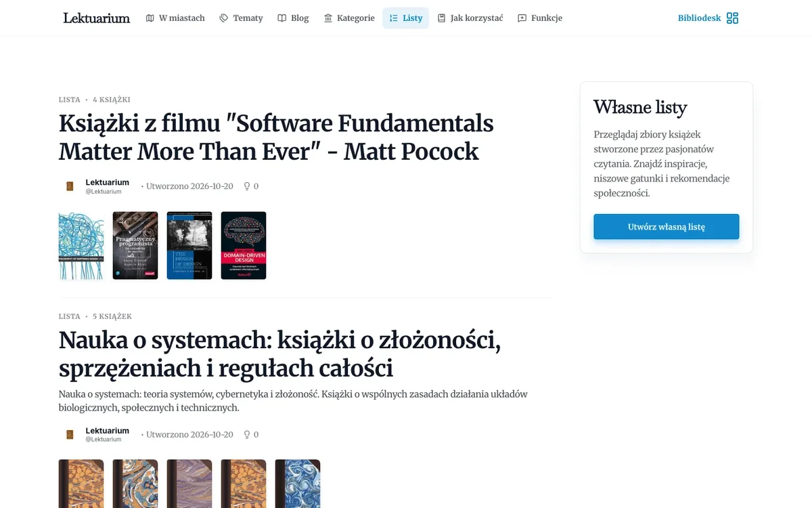Click the Utworzono 2026-10-20 date under Software Fundamentals

(189, 186)
